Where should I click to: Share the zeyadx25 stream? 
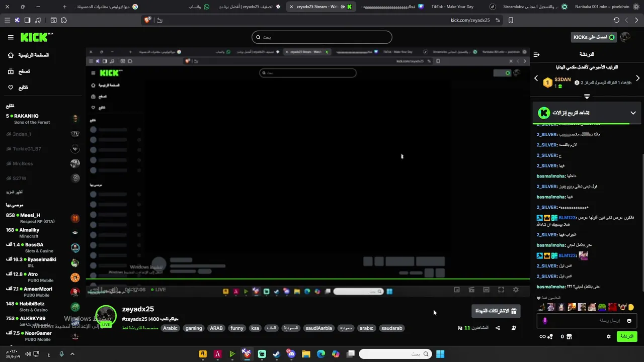point(498,328)
